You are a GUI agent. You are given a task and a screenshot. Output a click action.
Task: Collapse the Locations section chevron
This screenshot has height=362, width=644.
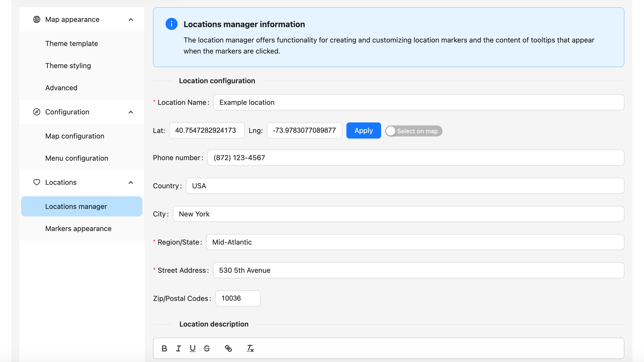coord(131,182)
